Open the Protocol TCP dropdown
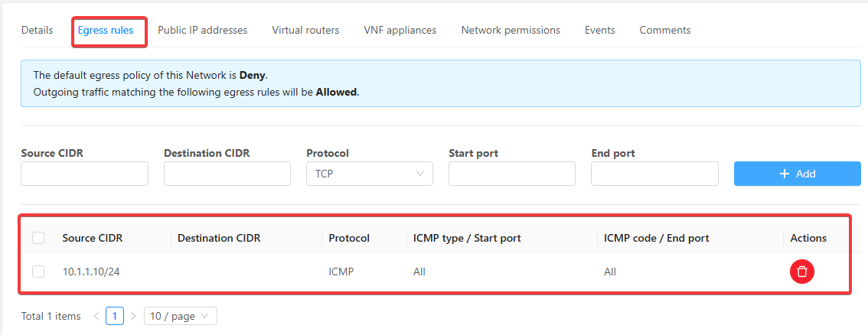Image resolution: width=868 pixels, height=335 pixels. [369, 174]
